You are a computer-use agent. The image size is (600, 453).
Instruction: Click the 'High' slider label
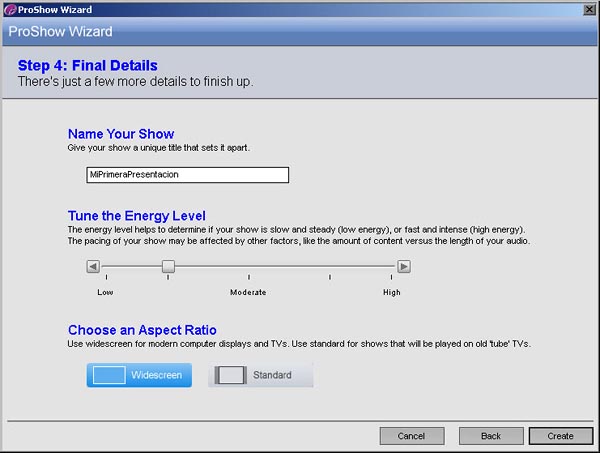click(x=392, y=292)
